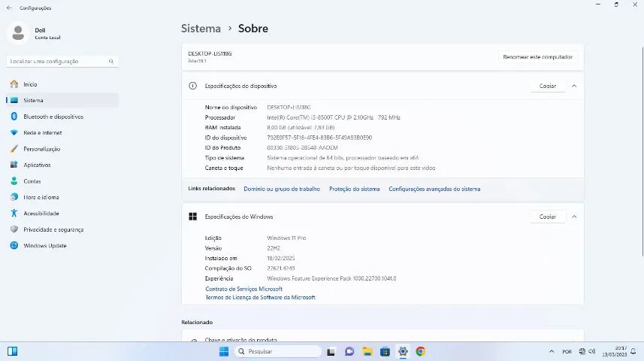Open the notifications bell in the tray
The height and width of the screenshot is (361, 644).
[x=633, y=351]
